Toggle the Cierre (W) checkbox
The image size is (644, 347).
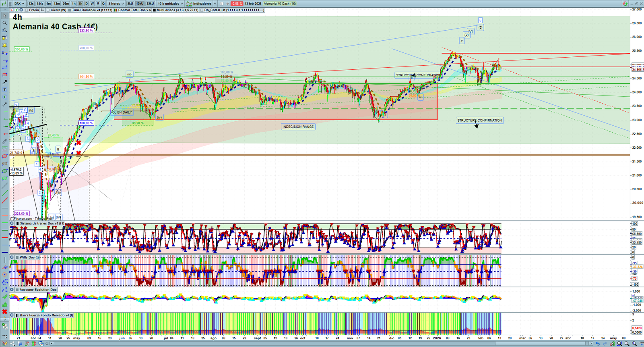pyautogui.click(x=48, y=10)
